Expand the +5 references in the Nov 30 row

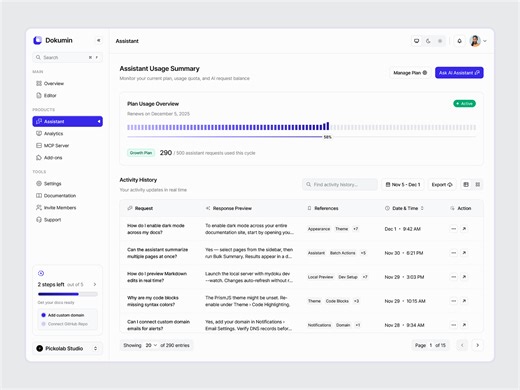(363, 253)
